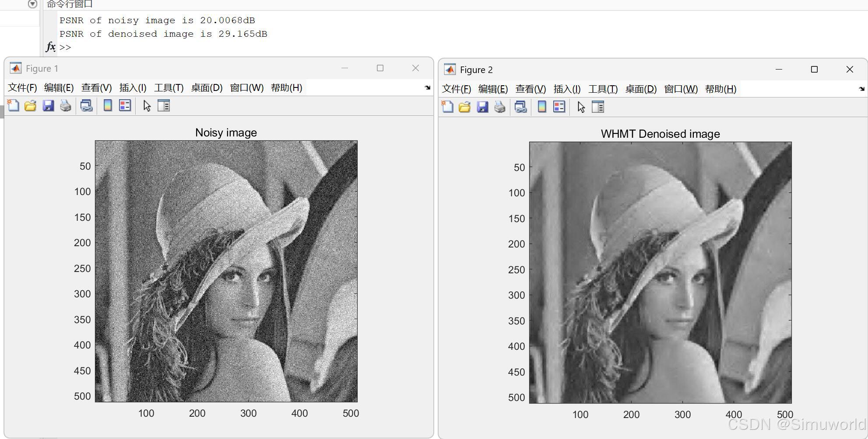Minimize the Figure 2 window
This screenshot has height=439, width=868.
(x=779, y=69)
